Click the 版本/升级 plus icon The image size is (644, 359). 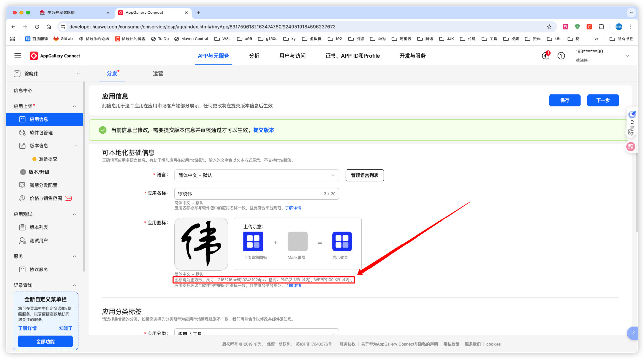(23, 172)
